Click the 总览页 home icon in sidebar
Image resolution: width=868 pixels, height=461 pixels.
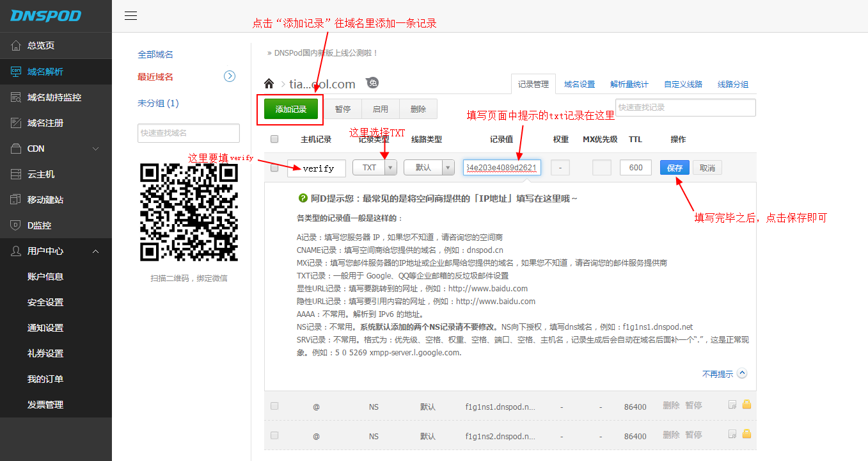(x=16, y=45)
